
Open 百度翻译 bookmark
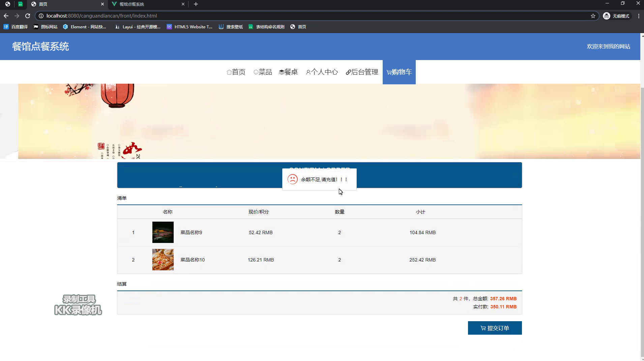coord(16,27)
